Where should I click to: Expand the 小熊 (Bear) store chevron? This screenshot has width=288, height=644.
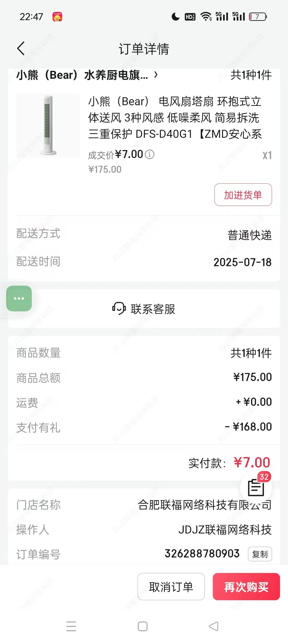coord(156,75)
